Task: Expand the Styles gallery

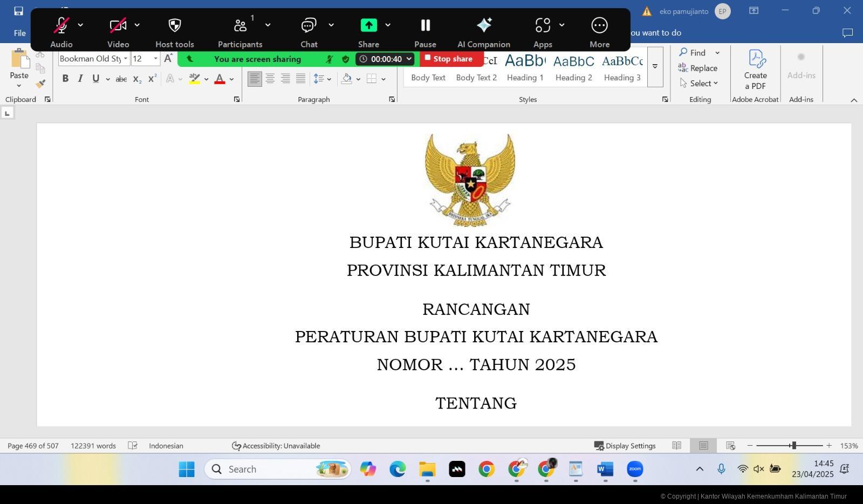Action: [655, 67]
